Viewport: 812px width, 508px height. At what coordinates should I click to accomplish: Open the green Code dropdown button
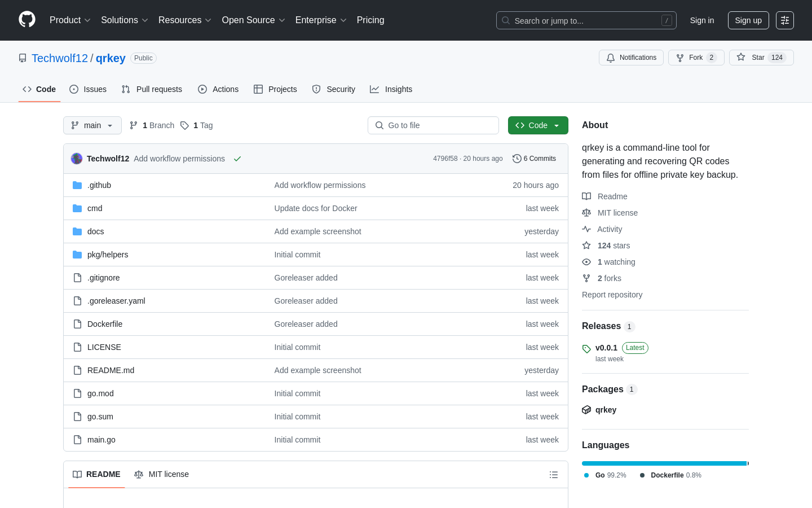coord(538,125)
